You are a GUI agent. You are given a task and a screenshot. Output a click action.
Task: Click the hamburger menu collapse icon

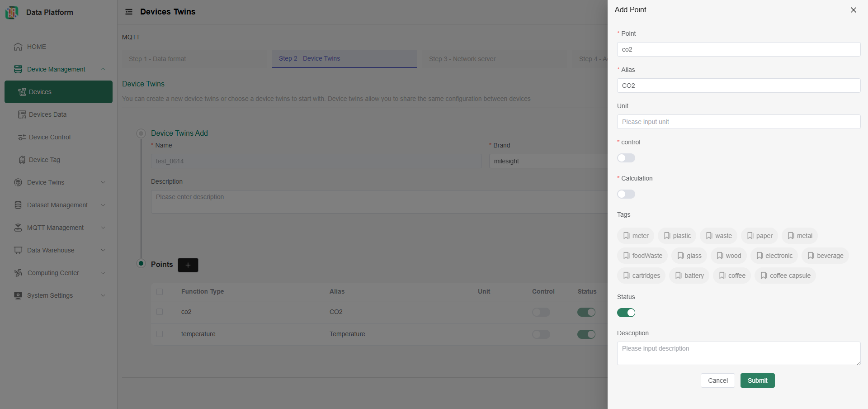coord(129,12)
